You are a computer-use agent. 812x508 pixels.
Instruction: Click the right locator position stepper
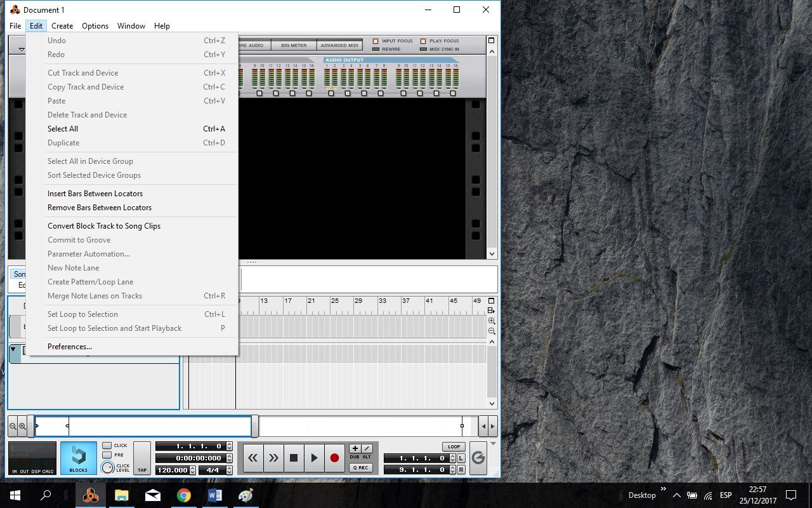coord(452,470)
